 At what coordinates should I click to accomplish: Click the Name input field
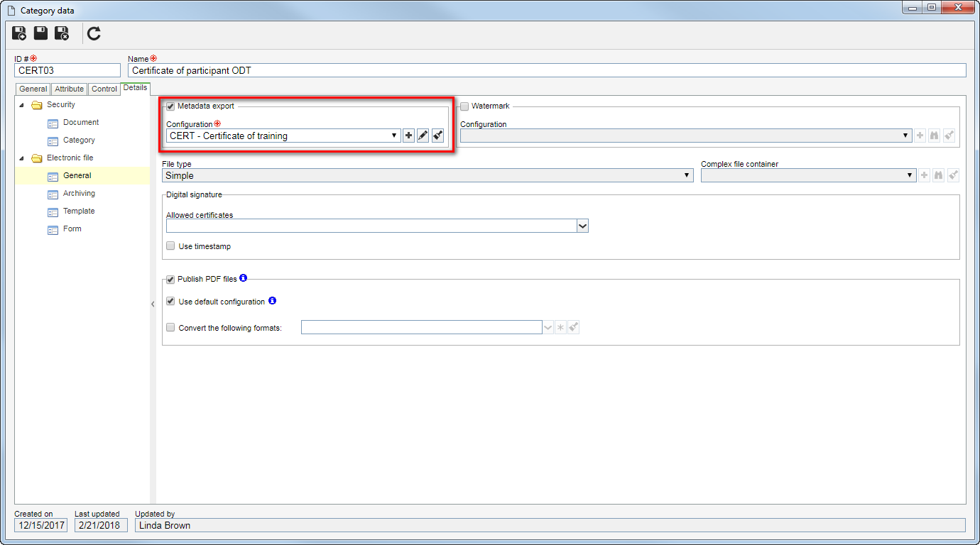pyautogui.click(x=547, y=70)
